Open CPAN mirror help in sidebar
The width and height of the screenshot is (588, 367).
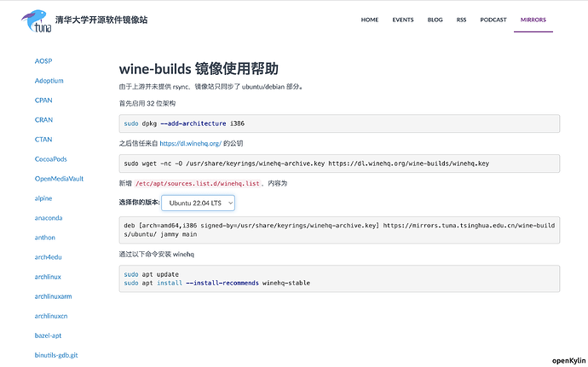(43, 100)
